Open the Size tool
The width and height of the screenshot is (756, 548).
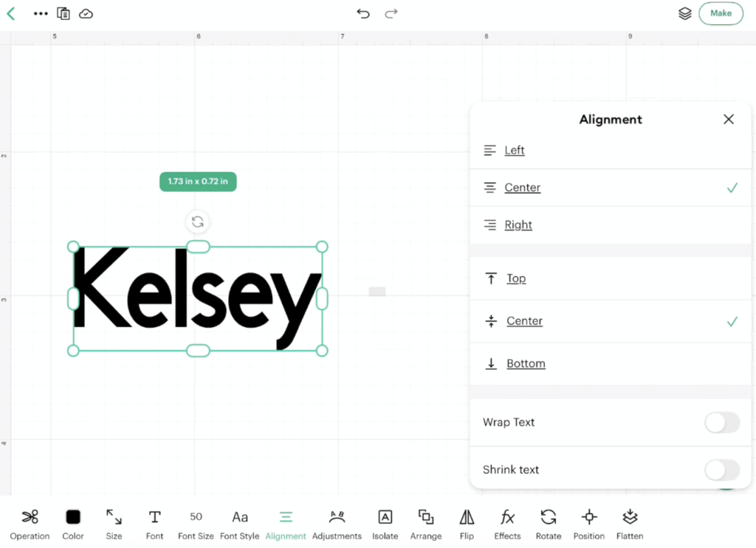114,524
